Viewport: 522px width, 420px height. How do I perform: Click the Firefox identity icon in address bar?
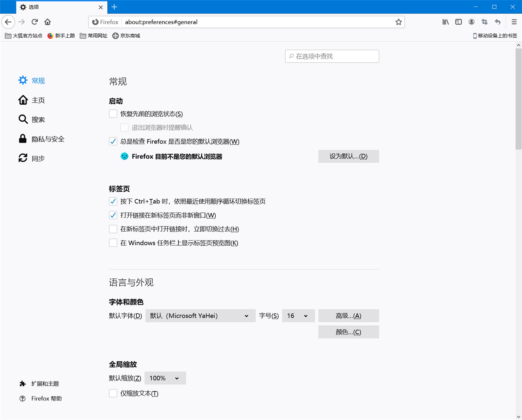(95, 22)
